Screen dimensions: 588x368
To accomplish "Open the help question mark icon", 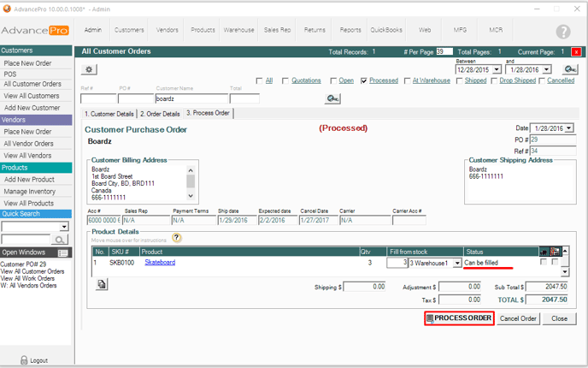I will click(563, 32).
